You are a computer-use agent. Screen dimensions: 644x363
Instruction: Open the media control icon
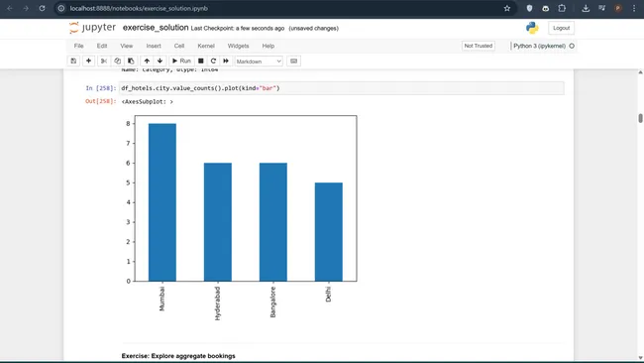pos(602,8)
